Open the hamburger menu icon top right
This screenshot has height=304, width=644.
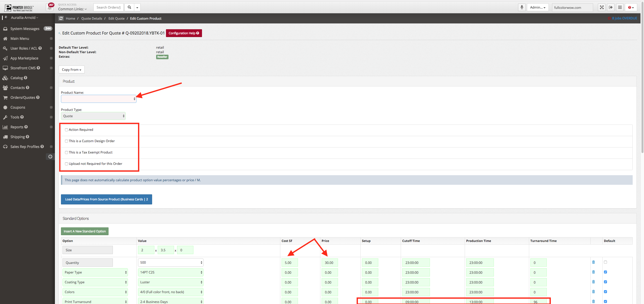click(x=620, y=7)
